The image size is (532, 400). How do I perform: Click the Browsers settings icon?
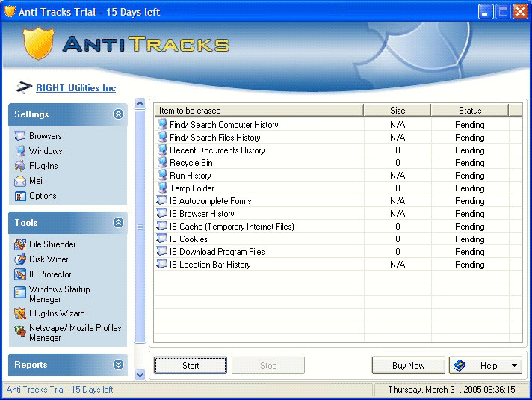(x=20, y=136)
